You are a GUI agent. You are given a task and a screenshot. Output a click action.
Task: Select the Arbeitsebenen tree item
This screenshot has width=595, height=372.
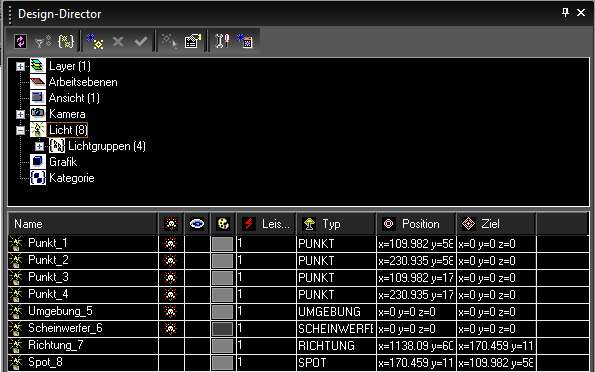click(x=83, y=82)
